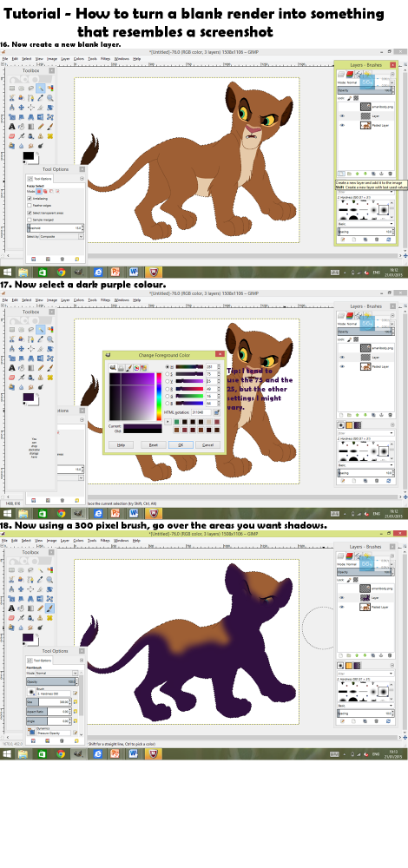Viewport: 408px width, 868px height.
Task: Click black foreground swatch in step 16 toolbox
Action: (x=29, y=155)
